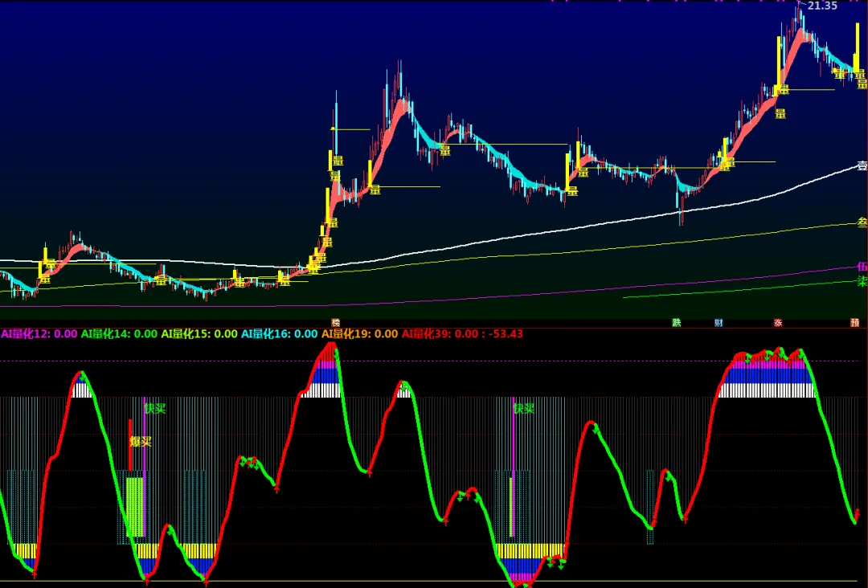The width and height of the screenshot is (868, 588).
Task: Select the green 柒 moving average label
Action: (x=862, y=281)
